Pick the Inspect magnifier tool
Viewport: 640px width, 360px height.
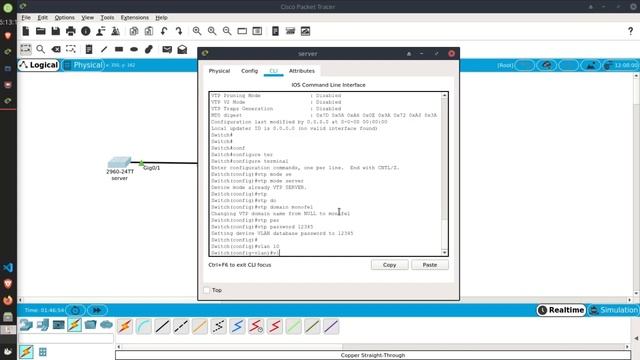[x=40, y=49]
